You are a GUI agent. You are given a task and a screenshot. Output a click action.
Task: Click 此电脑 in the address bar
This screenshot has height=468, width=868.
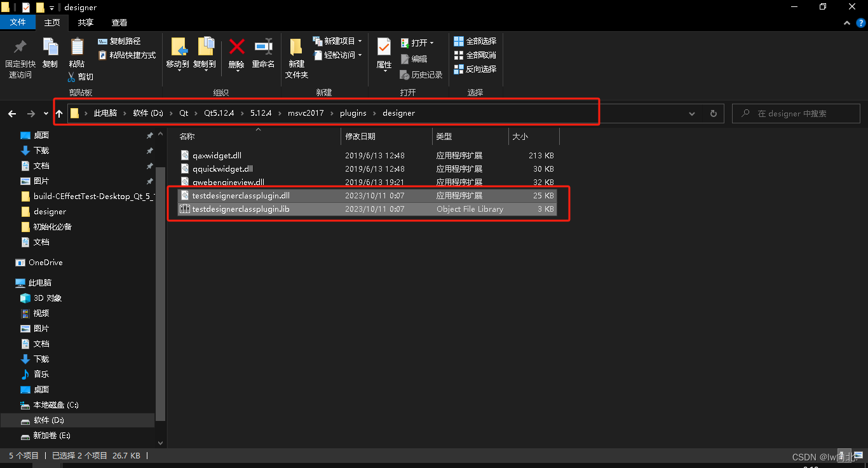tap(105, 113)
